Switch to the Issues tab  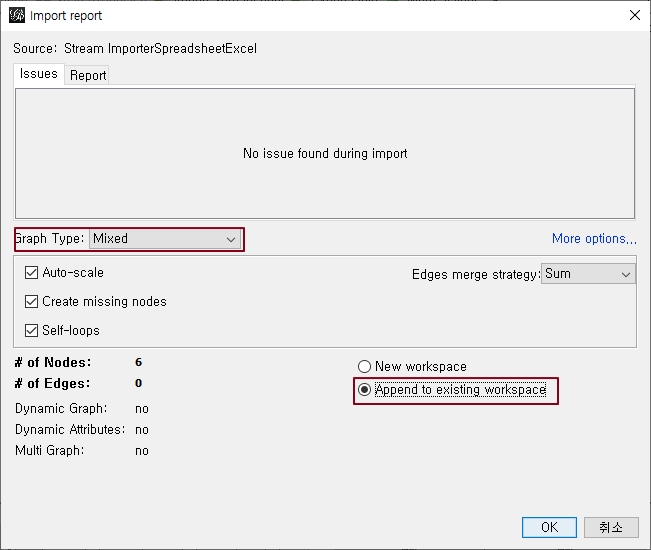click(39, 74)
